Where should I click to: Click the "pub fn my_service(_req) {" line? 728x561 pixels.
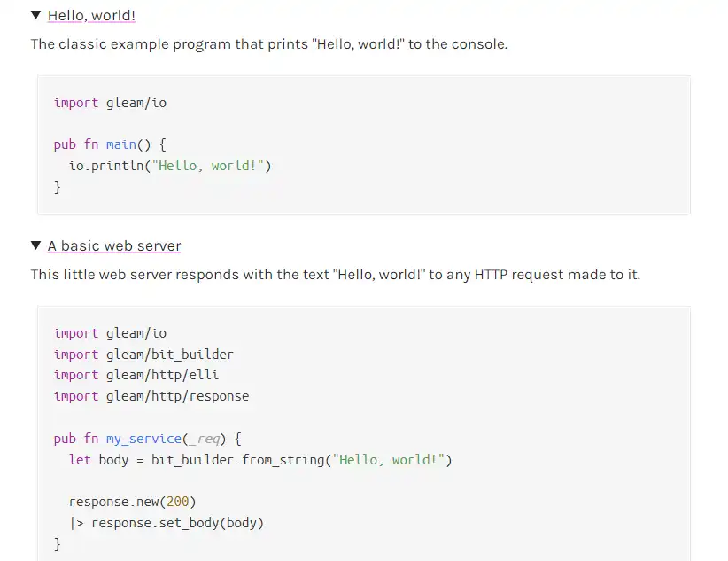147,439
